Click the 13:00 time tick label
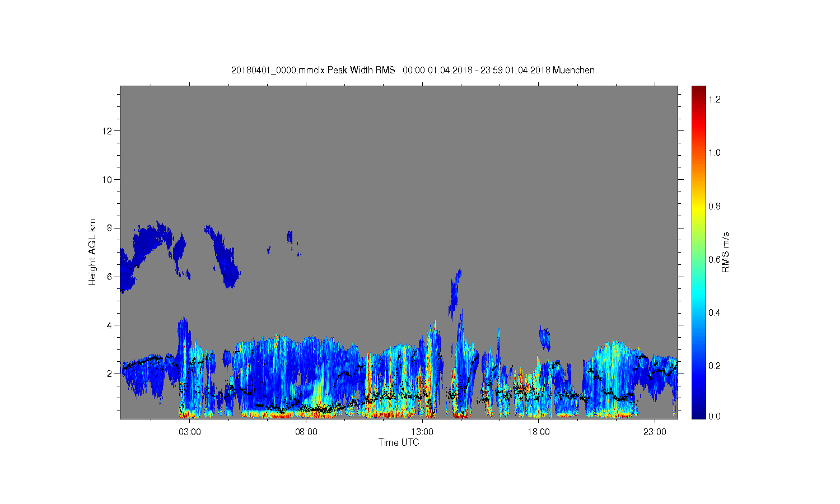 (x=422, y=432)
